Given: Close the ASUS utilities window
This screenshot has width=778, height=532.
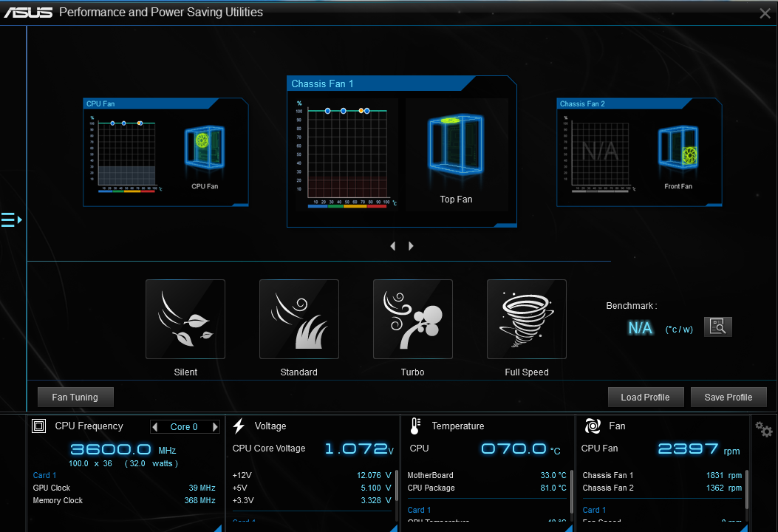Looking at the screenshot, I should (765, 13).
